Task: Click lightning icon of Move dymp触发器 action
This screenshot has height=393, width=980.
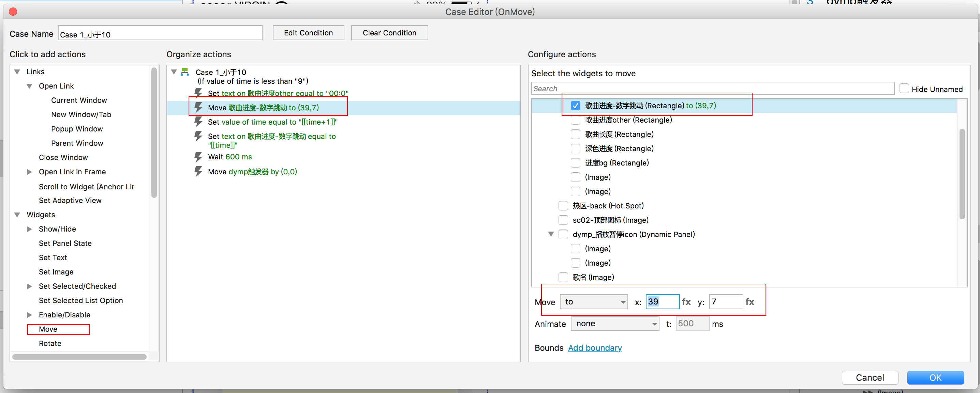Action: click(198, 171)
